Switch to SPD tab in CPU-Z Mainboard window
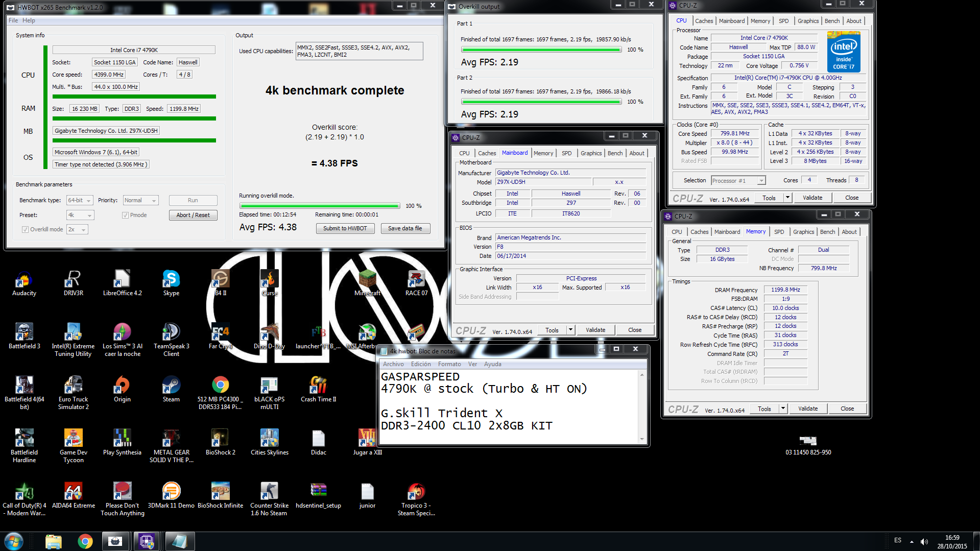 566,153
